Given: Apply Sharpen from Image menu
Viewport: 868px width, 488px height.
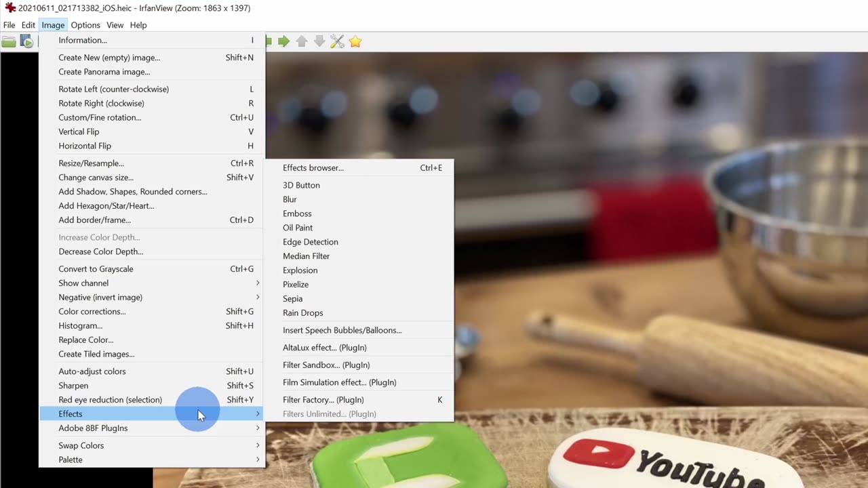Looking at the screenshot, I should pos(151,386).
